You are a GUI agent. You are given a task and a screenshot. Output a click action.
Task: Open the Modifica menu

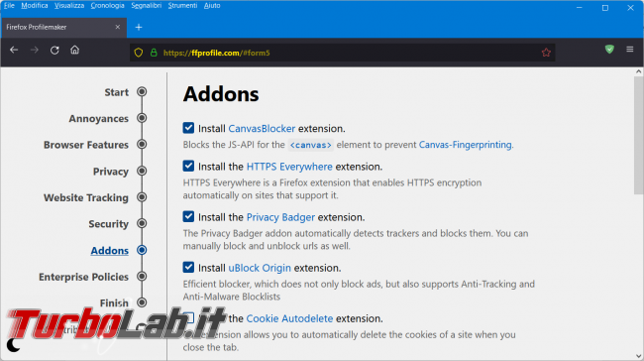point(35,6)
